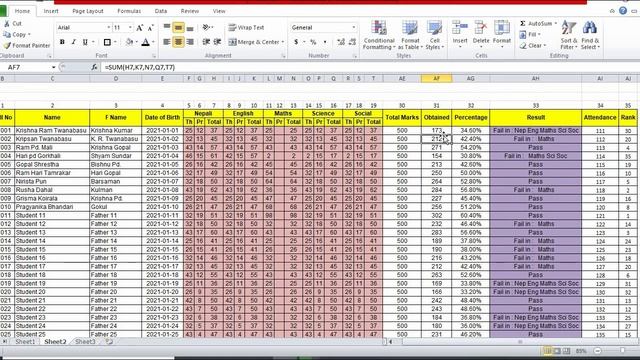The width and height of the screenshot is (640, 360).
Task: Click AutoSum button
Action: [536, 23]
